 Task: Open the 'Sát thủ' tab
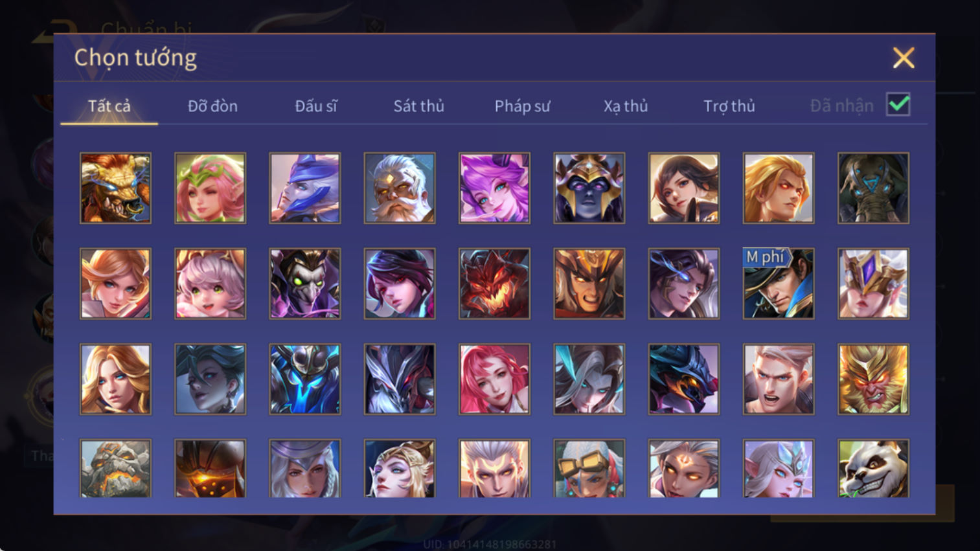click(418, 106)
